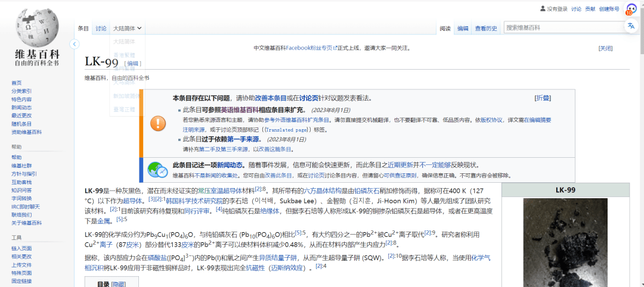Open 关于维基百科 in the sidebar

27,223
